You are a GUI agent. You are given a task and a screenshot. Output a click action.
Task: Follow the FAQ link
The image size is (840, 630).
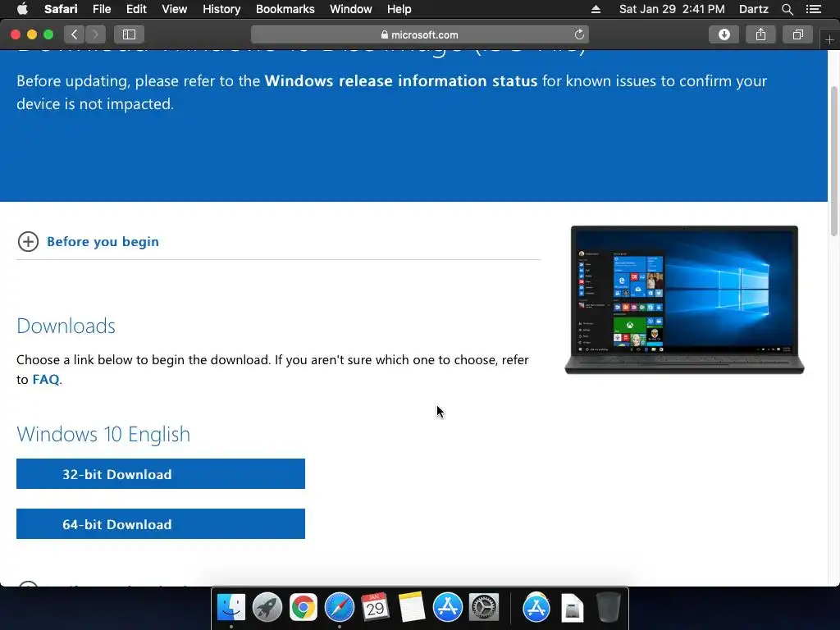click(x=46, y=379)
